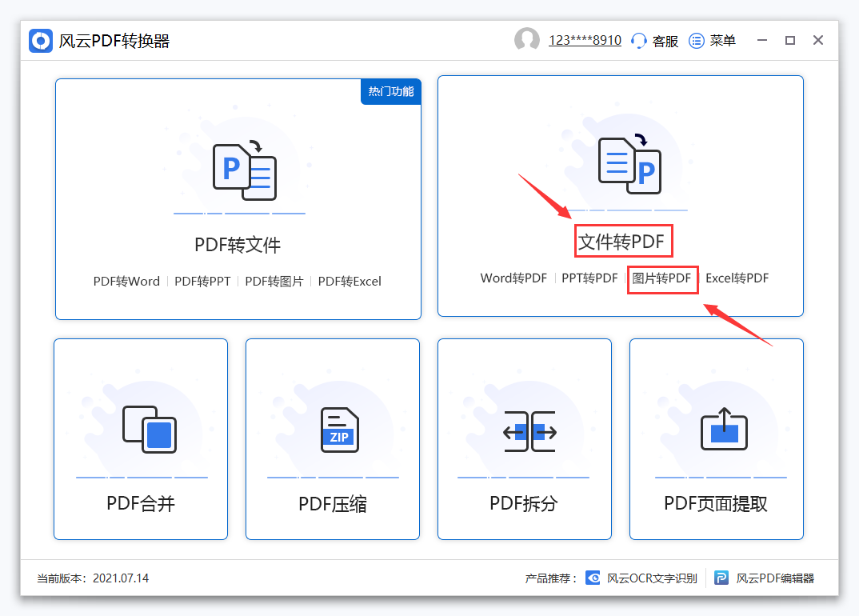Select the highlighted 图片转PDF link
The width and height of the screenshot is (859, 616).
pyautogui.click(x=662, y=279)
